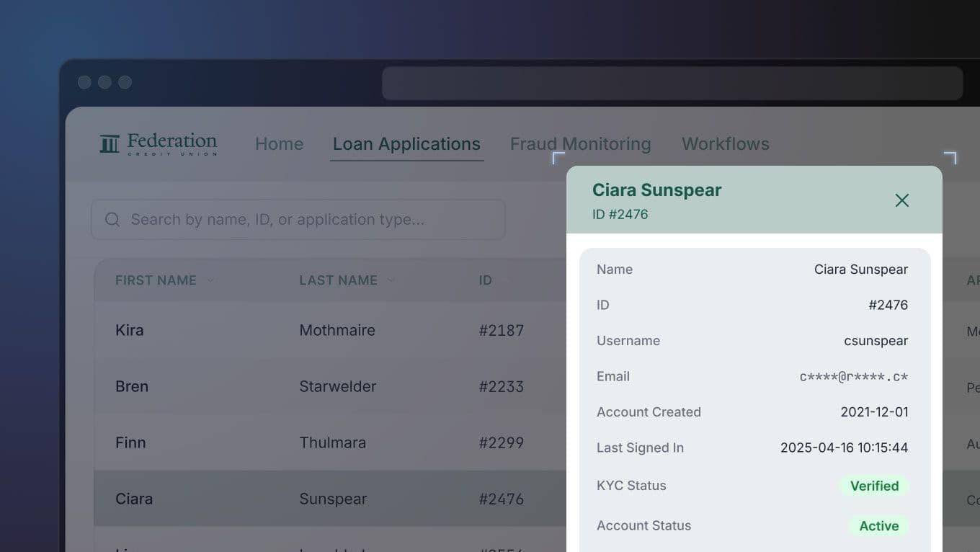The image size is (980, 552).
Task: Toggle the sort chevron beside LAST NAME
Action: tap(391, 280)
